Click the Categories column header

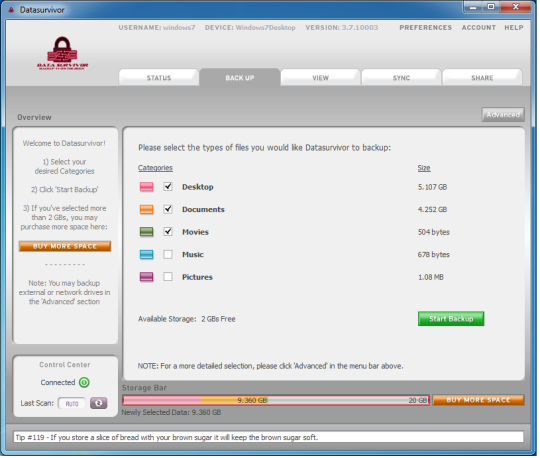pos(156,168)
